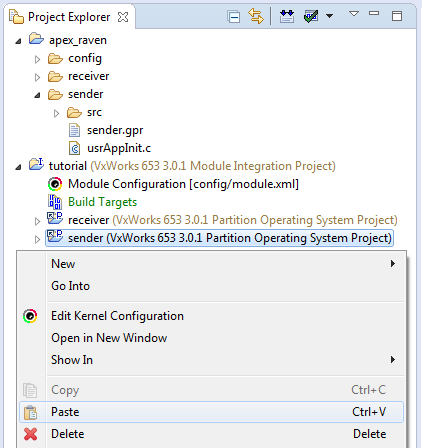Image resolution: width=422 pixels, height=448 pixels.
Task: Expand the receiver folder under apex_raven
Action: (x=37, y=77)
